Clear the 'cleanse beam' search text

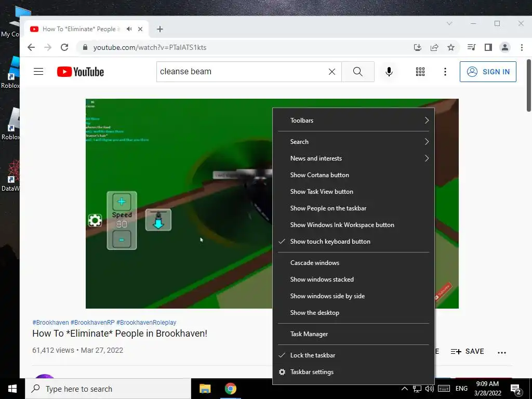332,72
